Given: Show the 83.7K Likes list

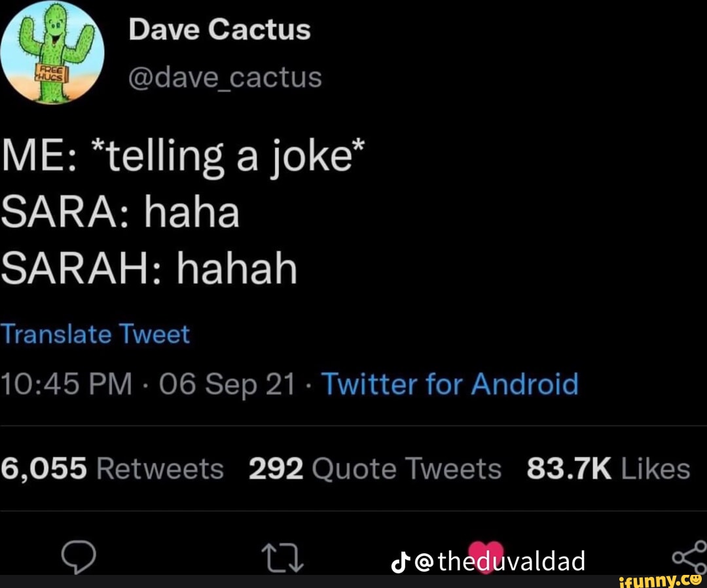Looking at the screenshot, I should [x=607, y=469].
